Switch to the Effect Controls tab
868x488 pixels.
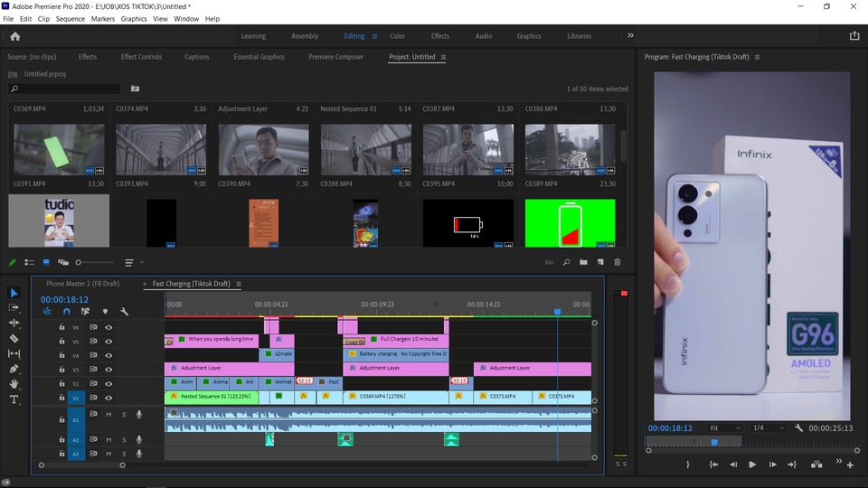(140, 57)
